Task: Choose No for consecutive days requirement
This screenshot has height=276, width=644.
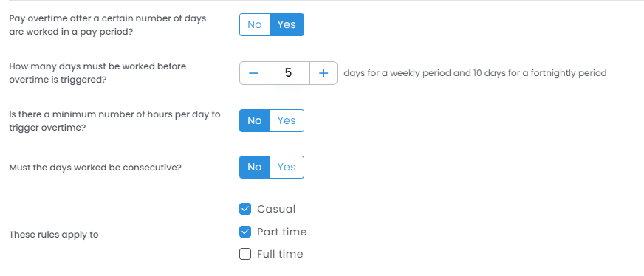Action: (255, 167)
